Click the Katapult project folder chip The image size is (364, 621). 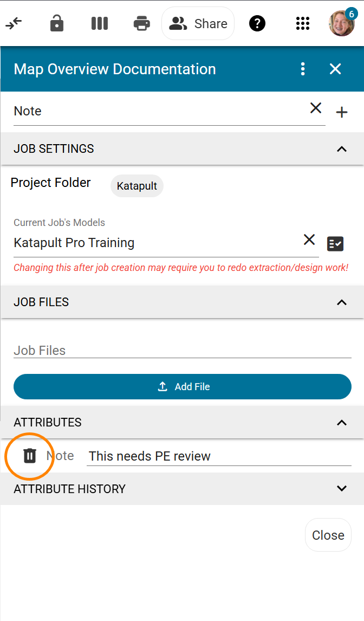tap(137, 186)
